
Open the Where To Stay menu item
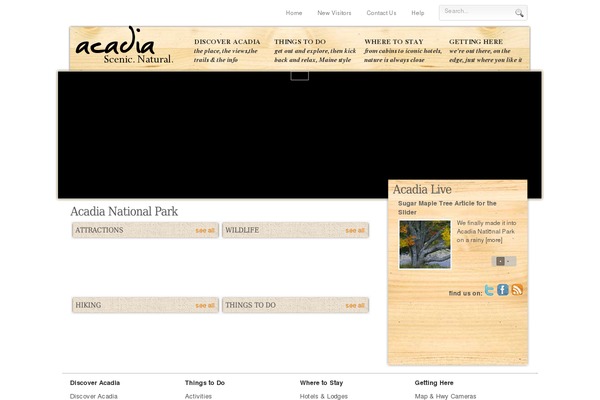(x=403, y=51)
